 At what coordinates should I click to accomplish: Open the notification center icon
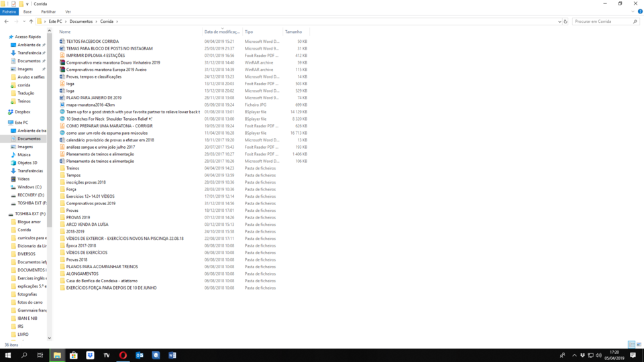(633, 355)
